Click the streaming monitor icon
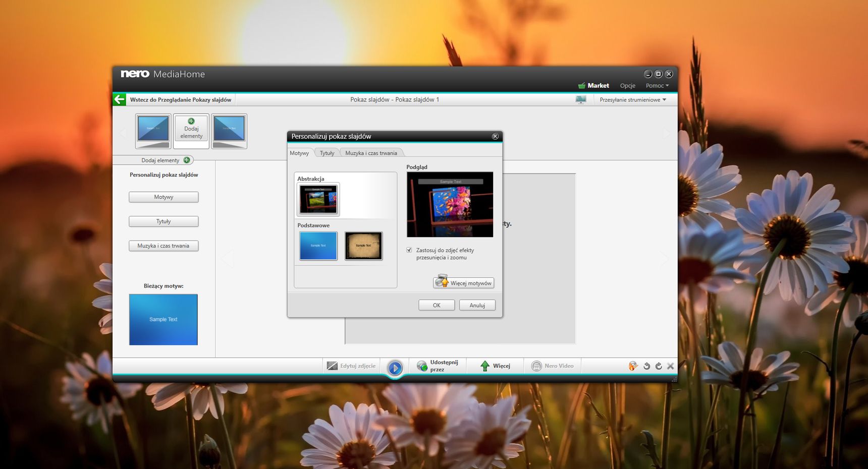 [581, 100]
